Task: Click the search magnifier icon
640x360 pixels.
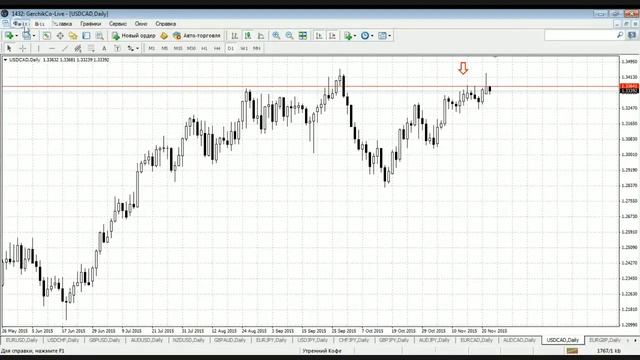Action: coord(620,36)
